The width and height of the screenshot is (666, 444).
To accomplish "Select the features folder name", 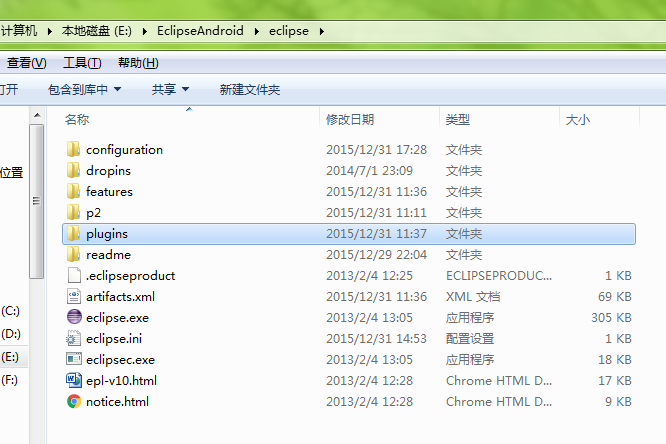I will (109, 192).
